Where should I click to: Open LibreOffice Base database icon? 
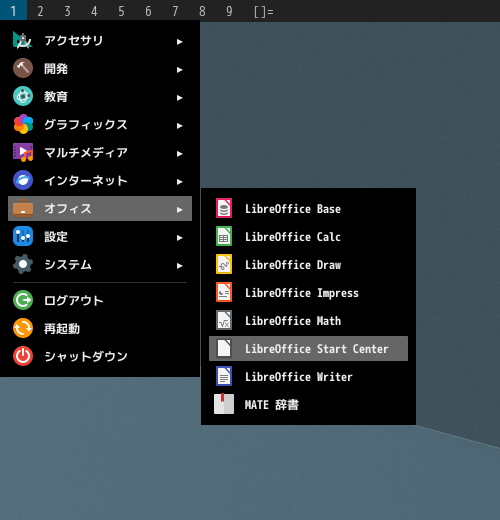(224, 208)
